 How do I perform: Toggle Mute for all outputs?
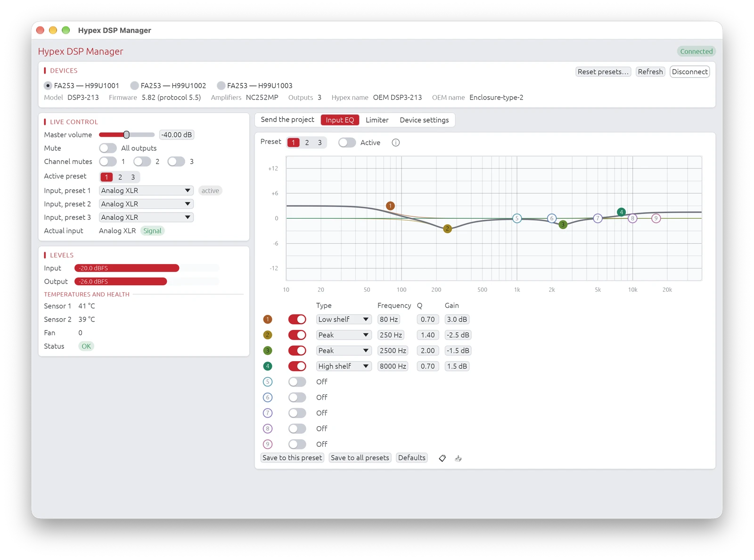108,148
